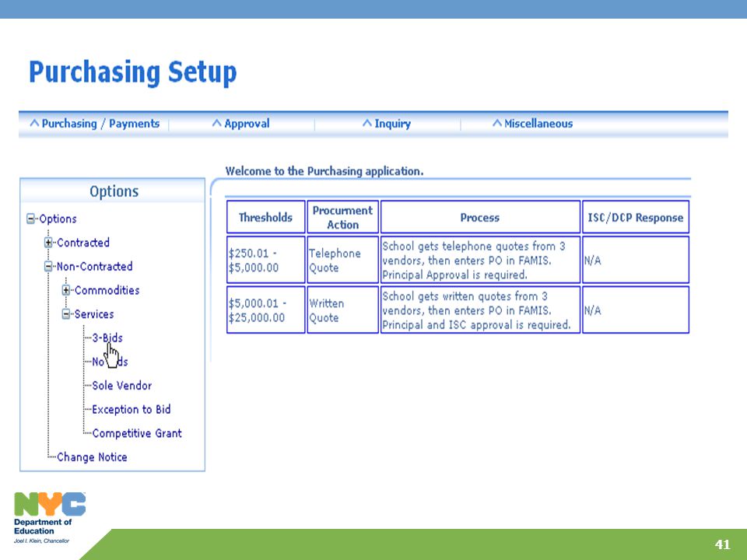Click the Process column header
Screen dimensions: 747x560
pyautogui.click(x=480, y=217)
